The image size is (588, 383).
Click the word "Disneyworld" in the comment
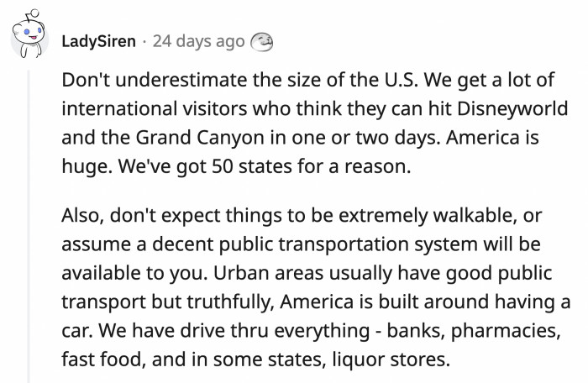(512, 109)
